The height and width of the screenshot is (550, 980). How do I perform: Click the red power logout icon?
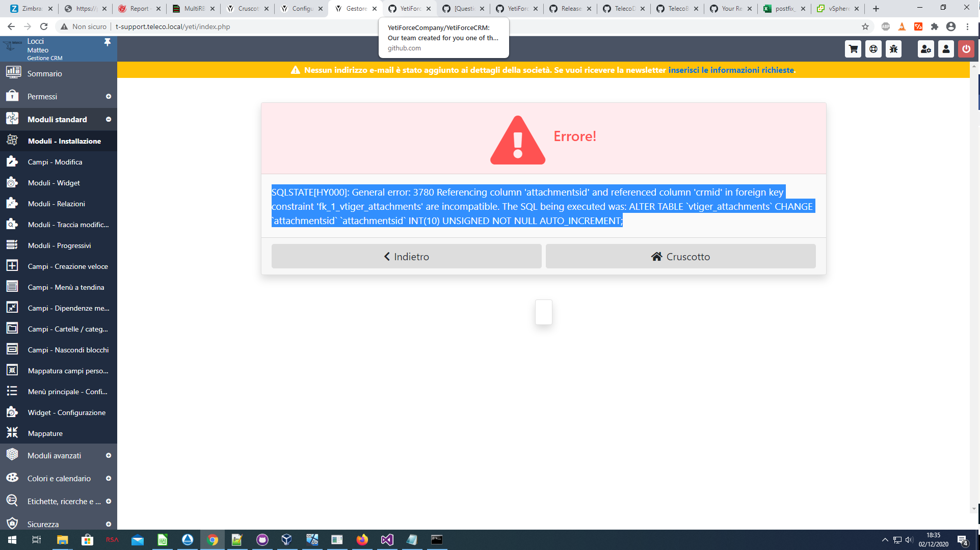(x=966, y=49)
